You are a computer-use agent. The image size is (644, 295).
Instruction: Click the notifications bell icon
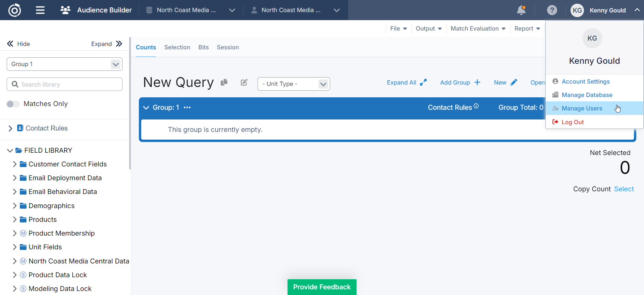pos(521,10)
